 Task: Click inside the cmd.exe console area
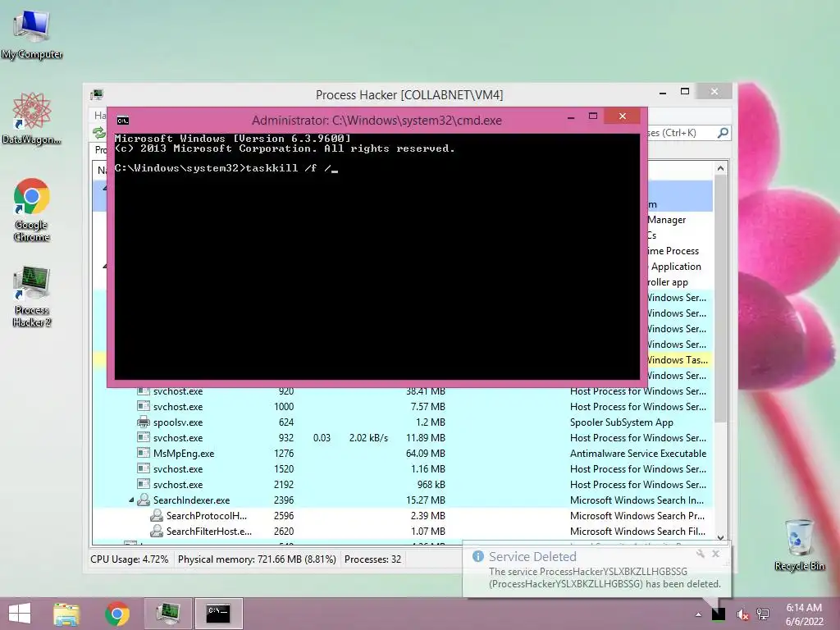[x=377, y=256]
